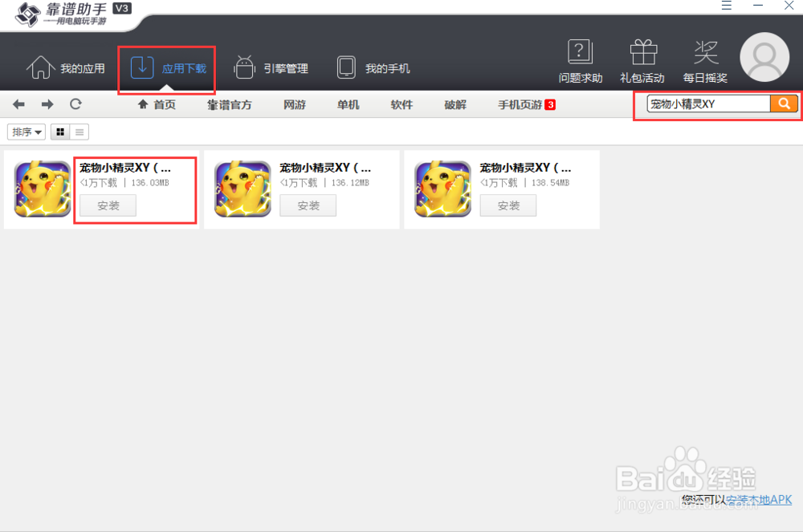Open the 靠谱官方 category
The width and height of the screenshot is (803, 532).
tap(230, 105)
